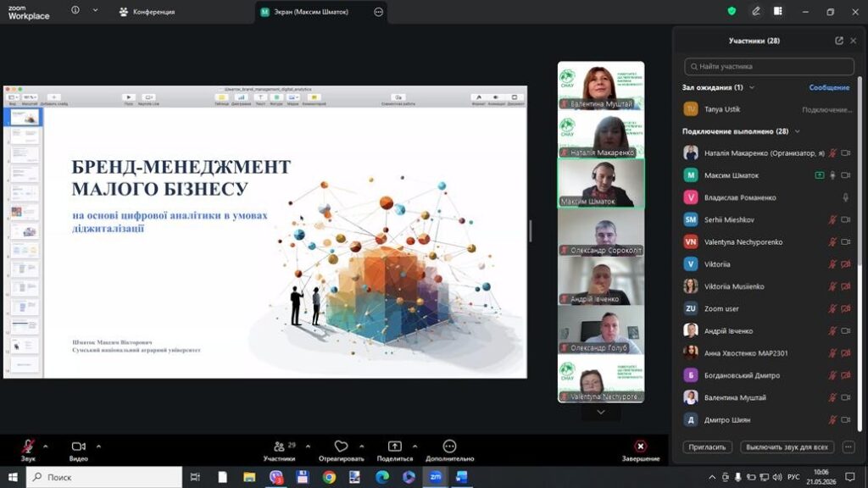Screen dimensions: 868x488
Task: Open audio options arrow next to Звук
Action: click(46, 446)
